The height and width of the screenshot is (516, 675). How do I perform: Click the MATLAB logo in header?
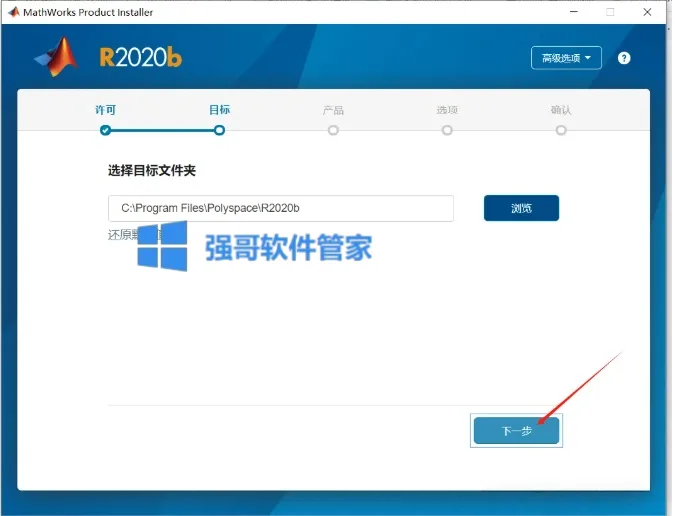57,57
